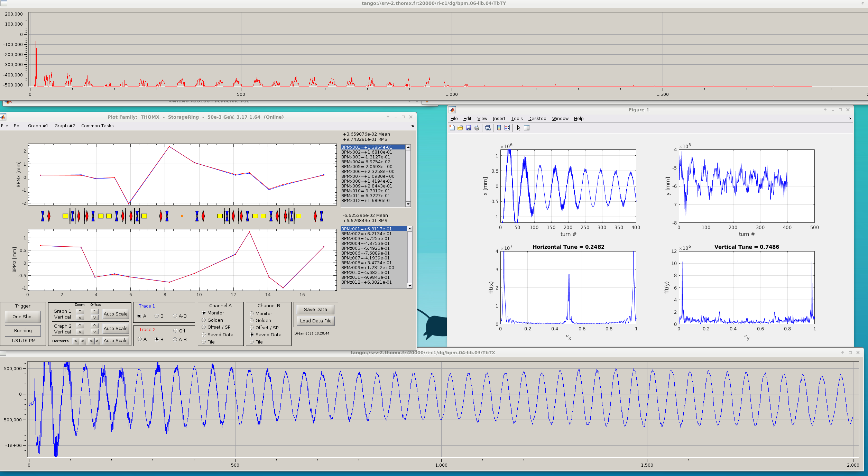
Task: Click the New Figure toolbar icon
Action: [452, 128]
